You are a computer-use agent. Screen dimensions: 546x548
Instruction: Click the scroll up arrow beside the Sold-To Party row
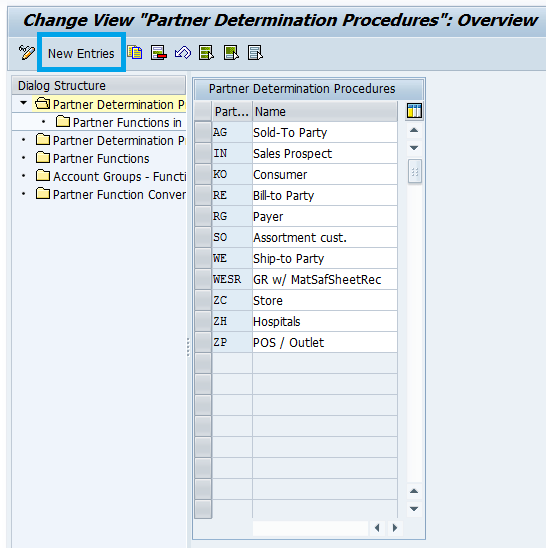(x=414, y=130)
